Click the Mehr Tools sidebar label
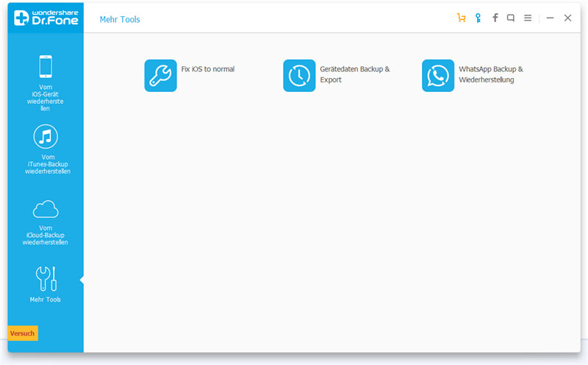Screen dimensions: 588x365 coord(46,300)
